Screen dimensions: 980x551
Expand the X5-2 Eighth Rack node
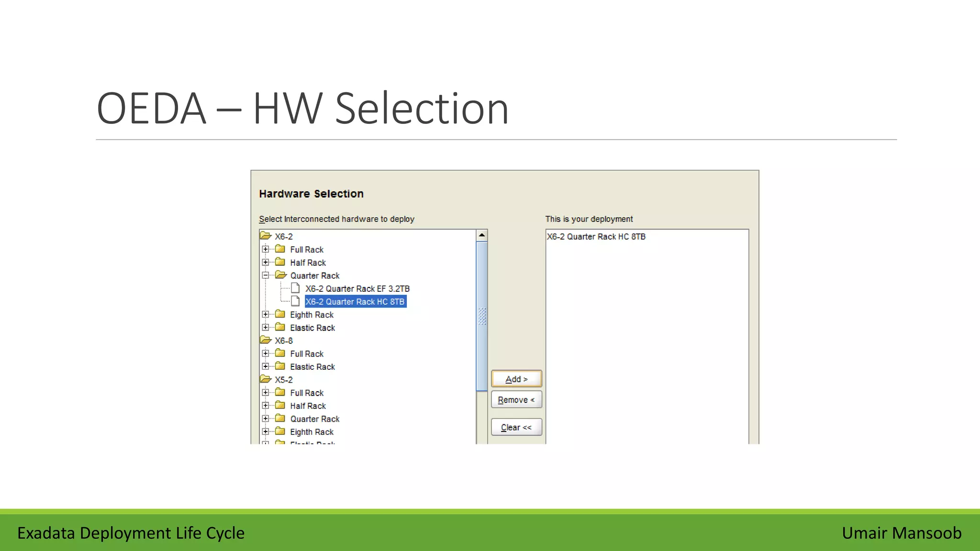click(266, 431)
